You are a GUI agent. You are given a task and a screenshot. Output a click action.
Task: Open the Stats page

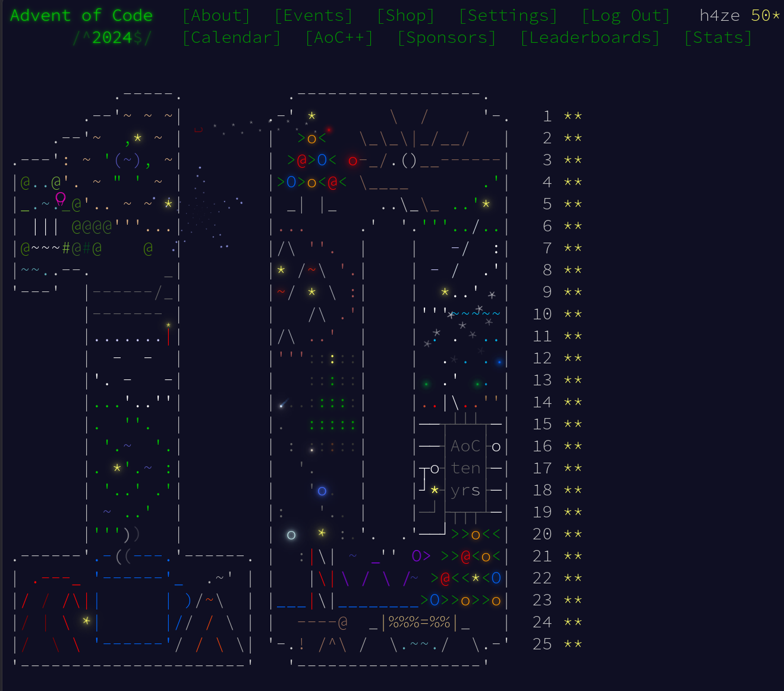click(x=718, y=37)
